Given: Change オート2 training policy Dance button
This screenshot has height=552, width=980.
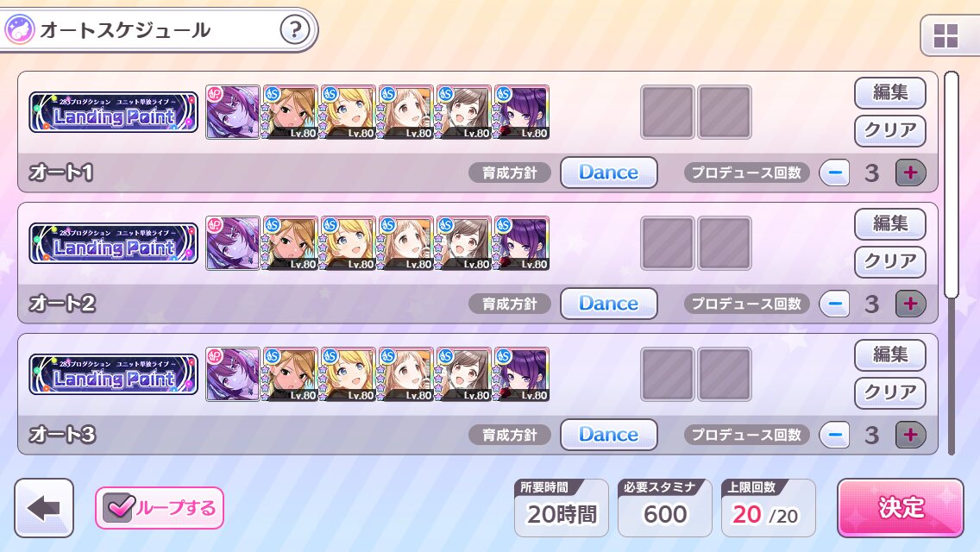Looking at the screenshot, I should click(609, 304).
